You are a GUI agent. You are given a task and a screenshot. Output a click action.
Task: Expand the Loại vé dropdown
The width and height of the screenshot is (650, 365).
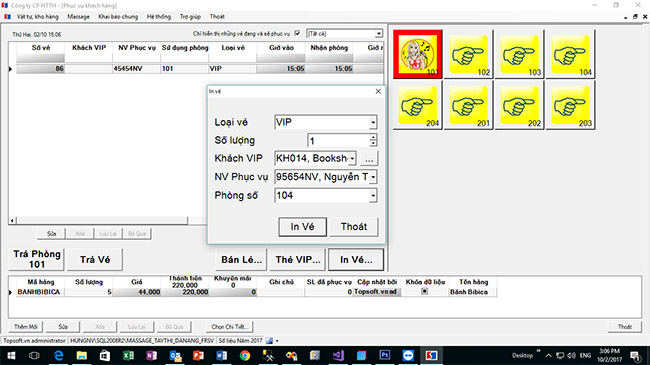point(373,122)
